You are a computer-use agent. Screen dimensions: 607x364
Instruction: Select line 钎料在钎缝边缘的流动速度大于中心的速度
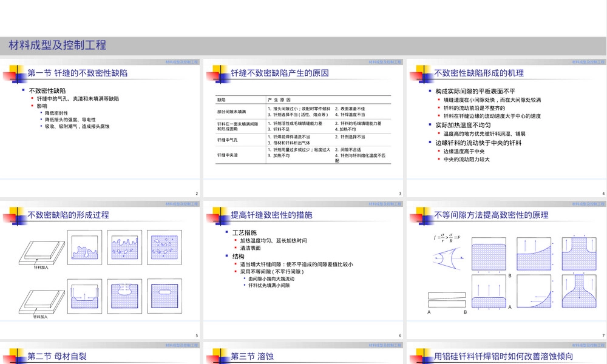[492, 116]
